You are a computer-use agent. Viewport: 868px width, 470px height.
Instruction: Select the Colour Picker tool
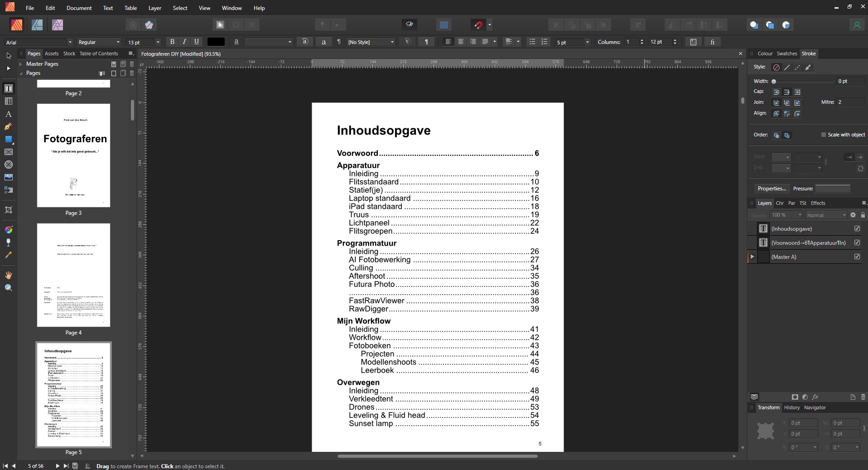coord(9,256)
